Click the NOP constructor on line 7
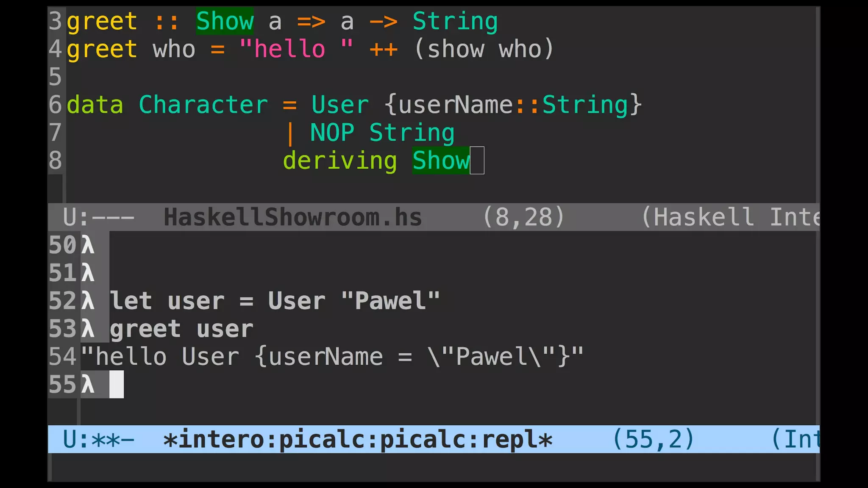The width and height of the screenshot is (868, 488). point(332,133)
